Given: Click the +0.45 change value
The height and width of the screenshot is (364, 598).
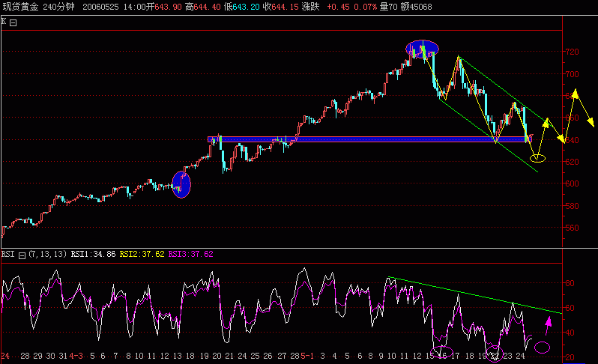Looking at the screenshot, I should (338, 7).
